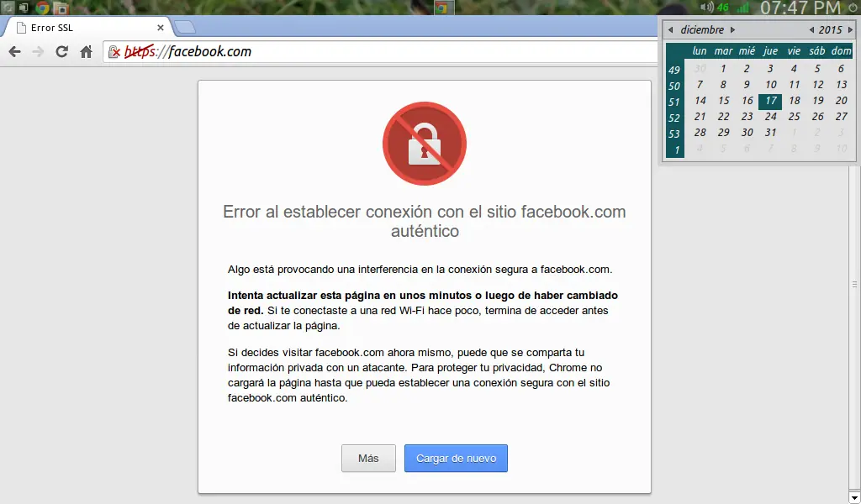Click the 07:47 PM clock
This screenshot has width=861, height=504.
800,8
